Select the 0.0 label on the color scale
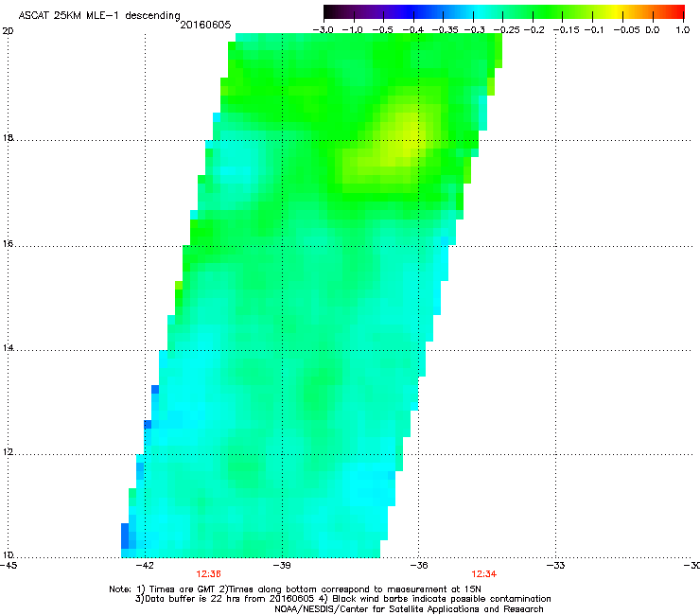The width and height of the screenshot is (700, 615). 653,30
